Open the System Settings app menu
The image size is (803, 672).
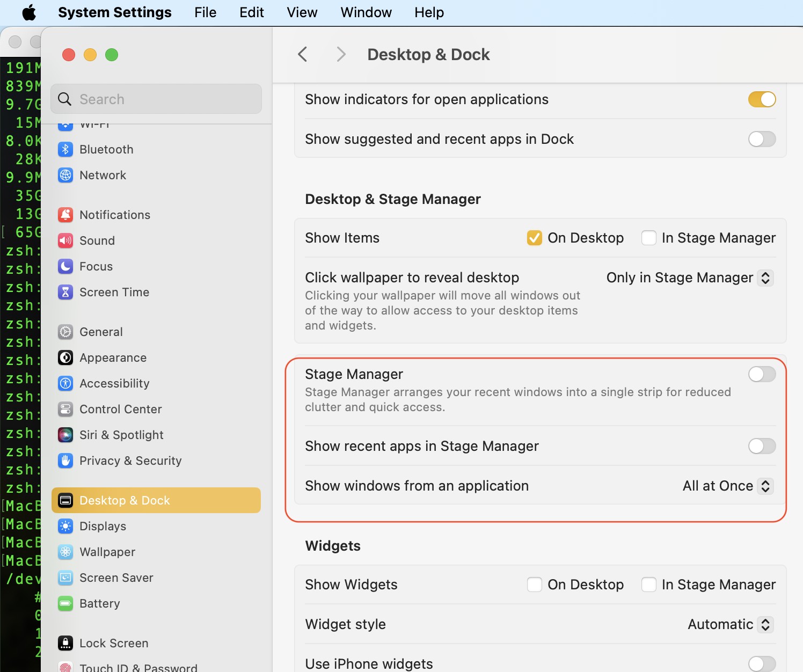[115, 12]
